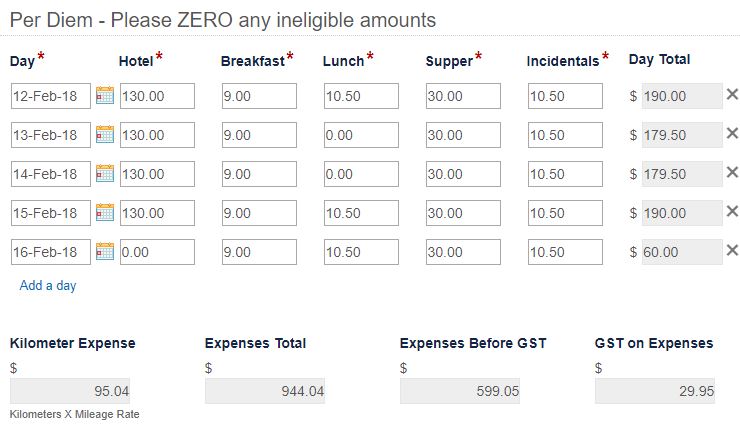This screenshot has width=740, height=426.
Task: Open calendar picker for 14-Feb-18 row
Action: tap(105, 174)
